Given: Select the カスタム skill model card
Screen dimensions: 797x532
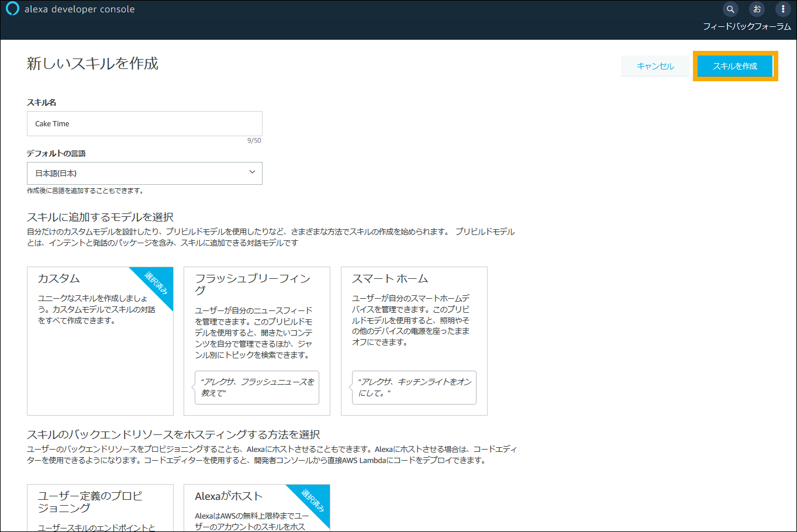Looking at the screenshot, I should tap(100, 341).
